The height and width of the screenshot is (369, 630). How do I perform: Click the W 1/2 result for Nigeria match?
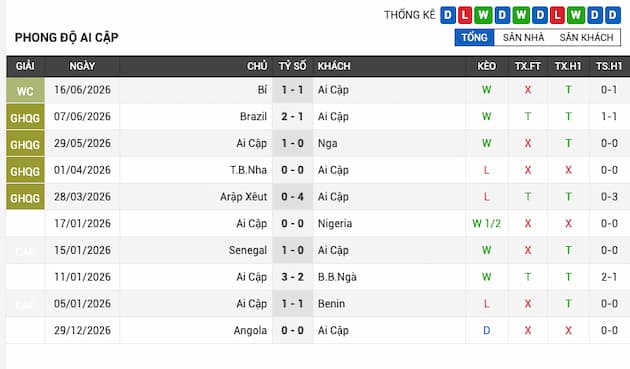pyautogui.click(x=487, y=223)
